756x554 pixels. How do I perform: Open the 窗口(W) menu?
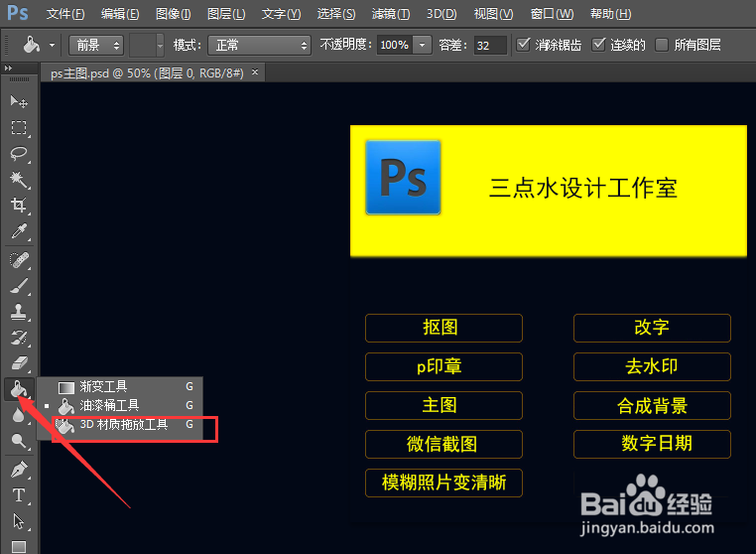click(552, 14)
